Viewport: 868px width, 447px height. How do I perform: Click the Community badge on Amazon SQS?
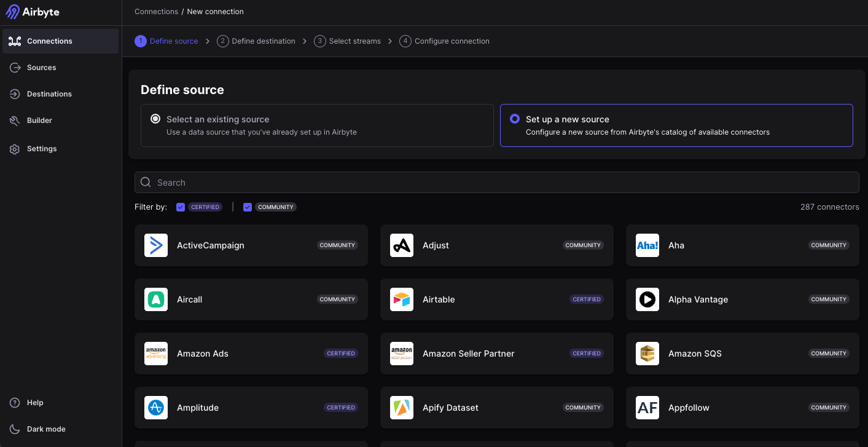[x=829, y=354]
